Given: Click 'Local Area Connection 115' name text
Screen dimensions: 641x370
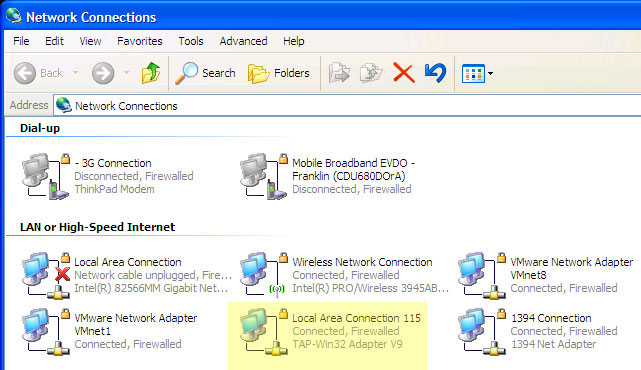Looking at the screenshot, I should [356, 318].
